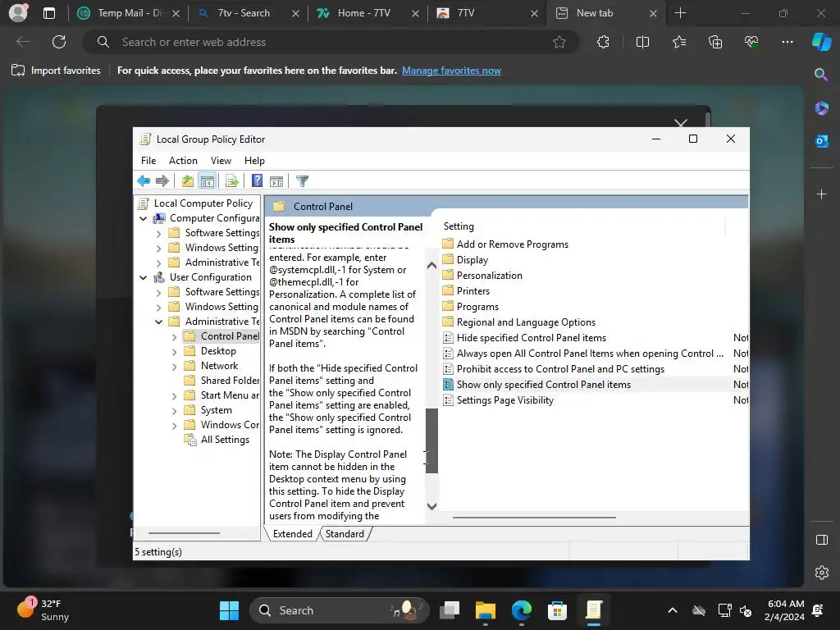Open Edge tab actions menu icon

click(x=48, y=13)
